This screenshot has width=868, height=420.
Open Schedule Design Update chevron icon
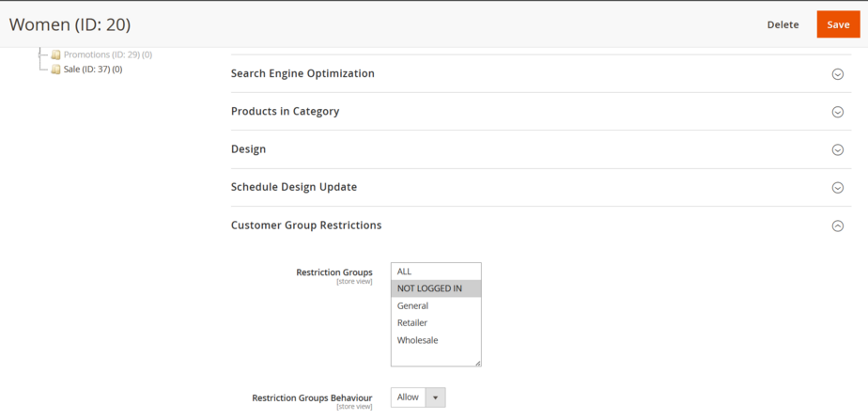tap(837, 188)
